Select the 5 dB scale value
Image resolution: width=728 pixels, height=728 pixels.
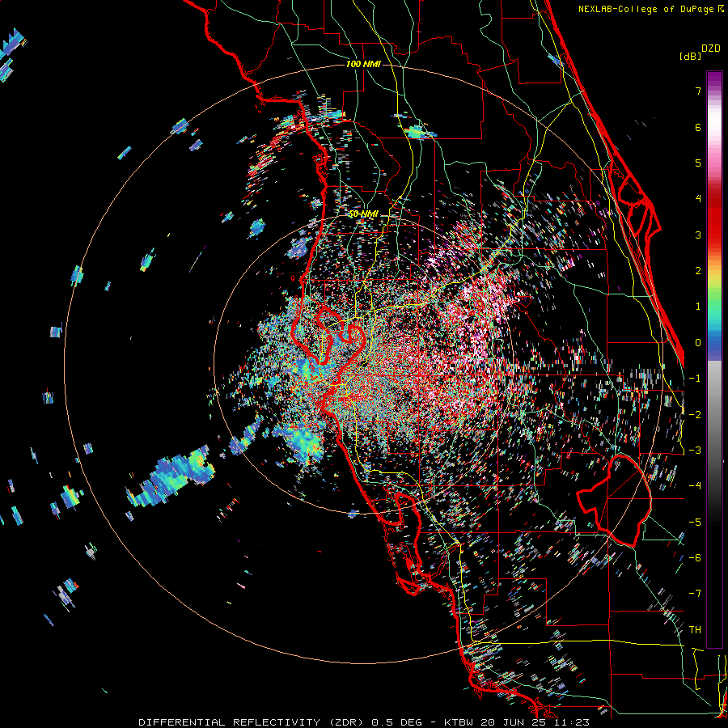[698, 163]
